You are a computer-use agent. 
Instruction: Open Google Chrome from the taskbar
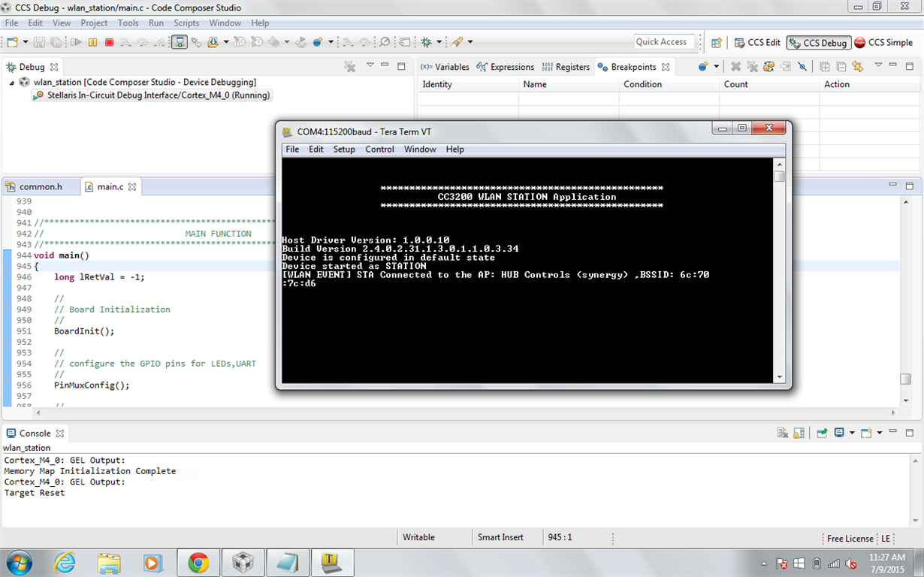[x=198, y=562]
